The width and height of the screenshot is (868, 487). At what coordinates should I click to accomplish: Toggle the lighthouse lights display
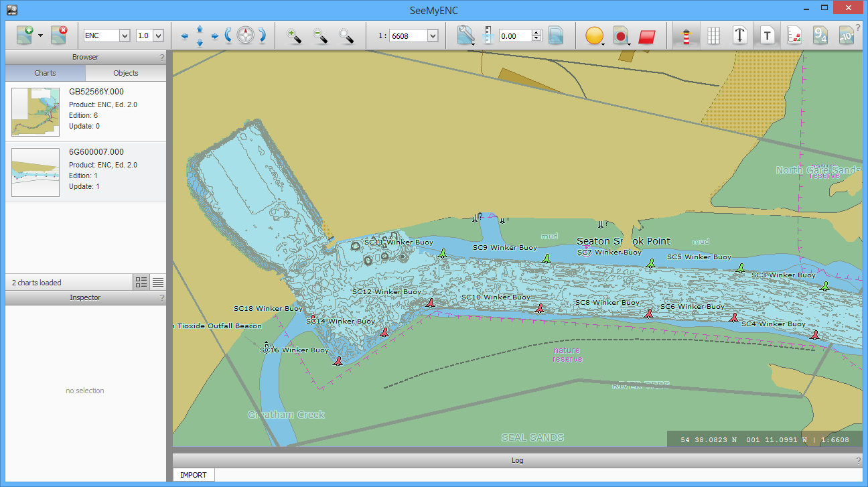[x=684, y=36]
